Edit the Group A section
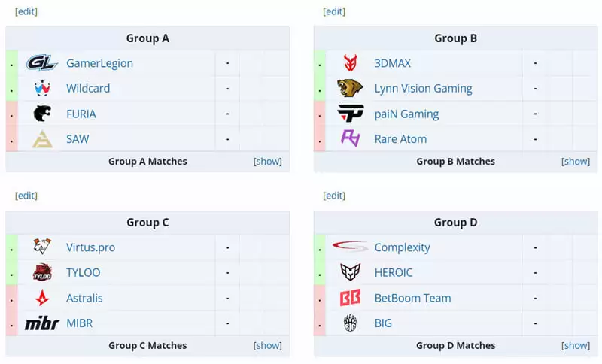This screenshot has width=602, height=364. [26, 11]
